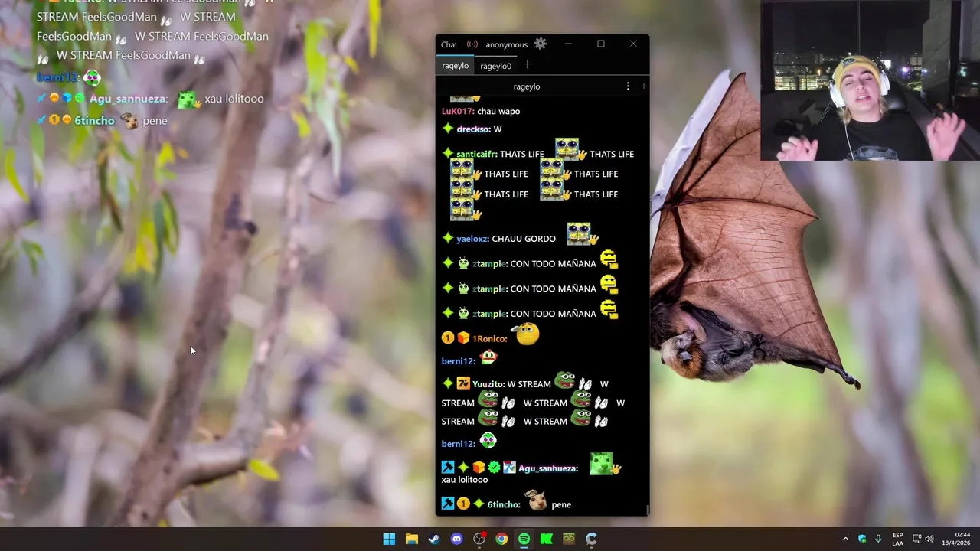Open Spotify from the taskbar

tap(524, 539)
